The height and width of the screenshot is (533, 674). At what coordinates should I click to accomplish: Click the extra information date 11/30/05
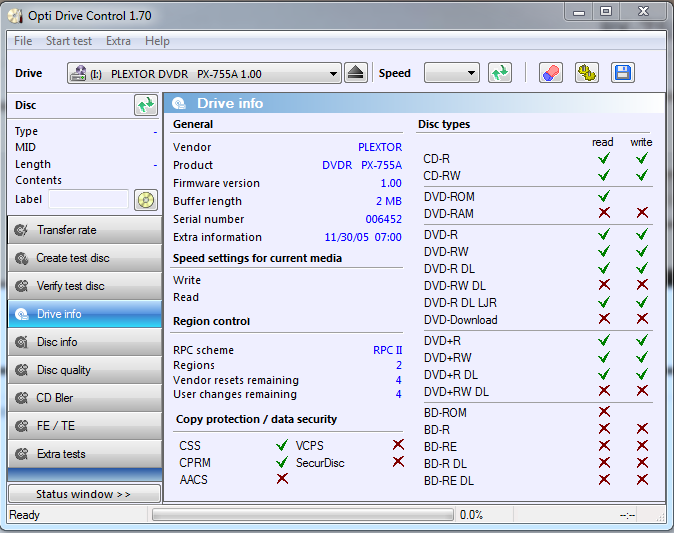coord(346,237)
